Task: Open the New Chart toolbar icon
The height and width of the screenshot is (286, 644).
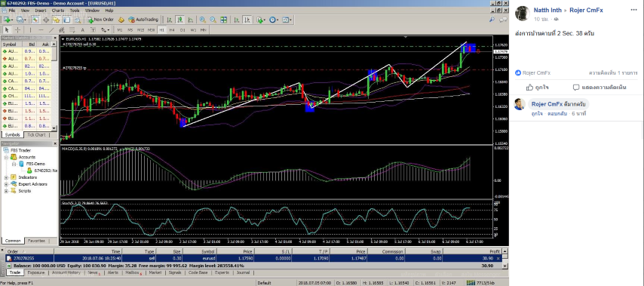Action: click(x=8, y=20)
